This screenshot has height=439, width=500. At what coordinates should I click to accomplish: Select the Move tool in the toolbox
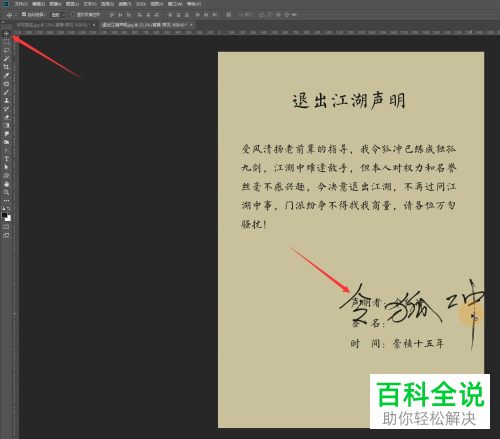pos(6,34)
